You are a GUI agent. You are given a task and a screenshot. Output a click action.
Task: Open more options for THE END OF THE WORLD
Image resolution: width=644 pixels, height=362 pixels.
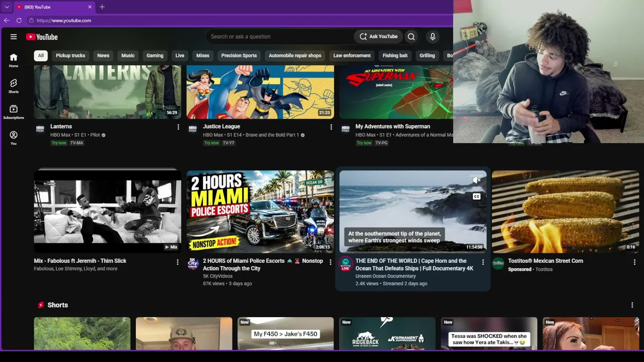tap(483, 262)
